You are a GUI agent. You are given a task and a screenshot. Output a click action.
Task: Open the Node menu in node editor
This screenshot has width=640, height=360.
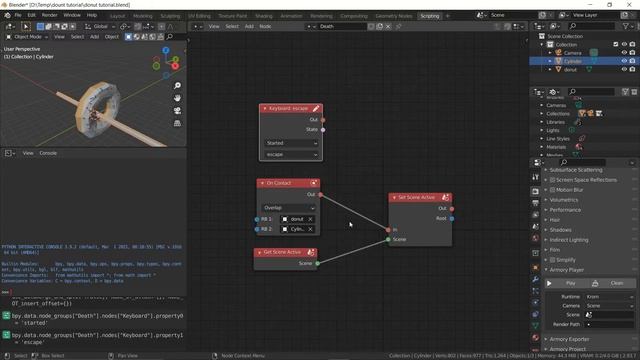(x=265, y=27)
